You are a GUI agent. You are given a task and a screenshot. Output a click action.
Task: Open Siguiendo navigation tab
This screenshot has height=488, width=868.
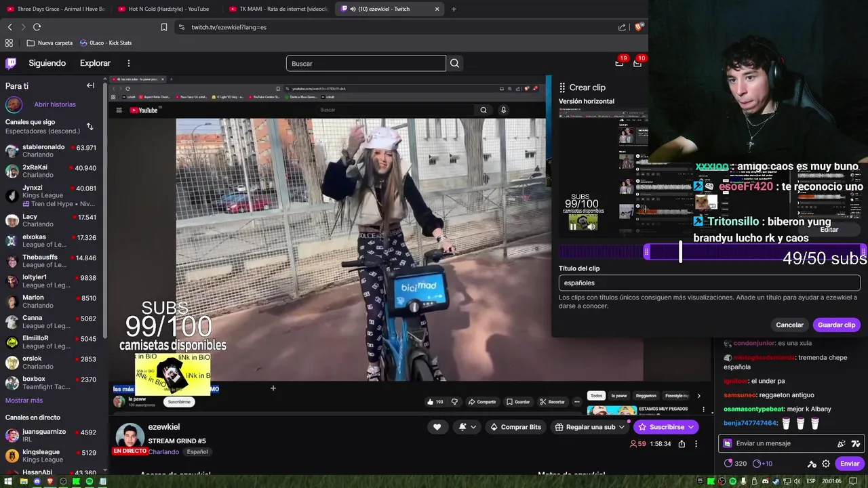pos(47,63)
